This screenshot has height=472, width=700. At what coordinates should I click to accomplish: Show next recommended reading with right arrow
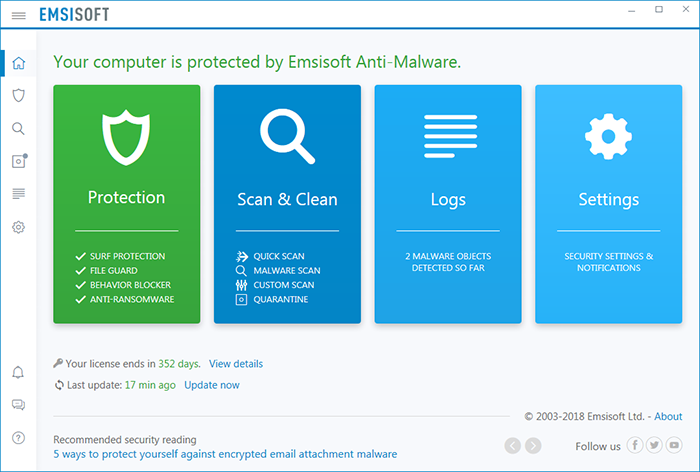point(533,446)
